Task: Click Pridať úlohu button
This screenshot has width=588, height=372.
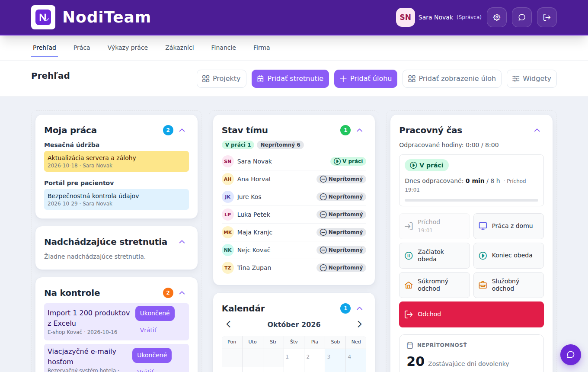Action: tap(366, 79)
